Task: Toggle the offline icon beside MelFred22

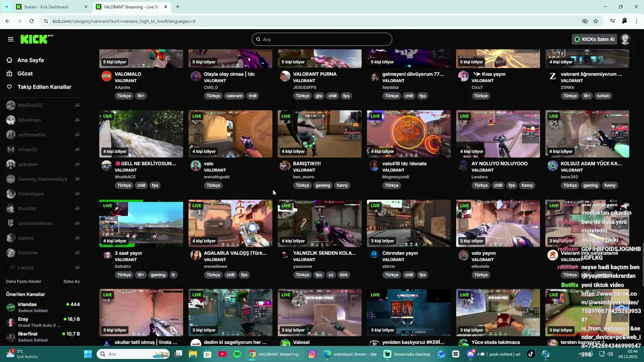Action: pyautogui.click(x=77, y=106)
